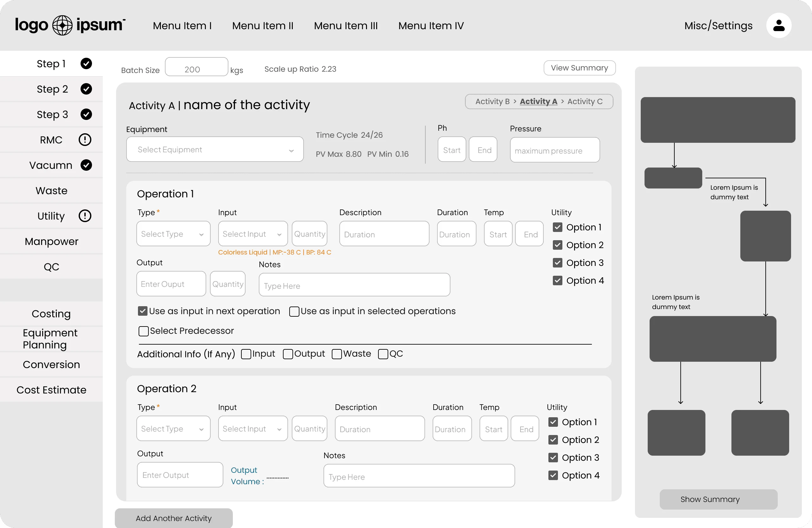The width and height of the screenshot is (812, 528).
Task: Open Operation 2 Select Input dropdown
Action: tap(252, 429)
